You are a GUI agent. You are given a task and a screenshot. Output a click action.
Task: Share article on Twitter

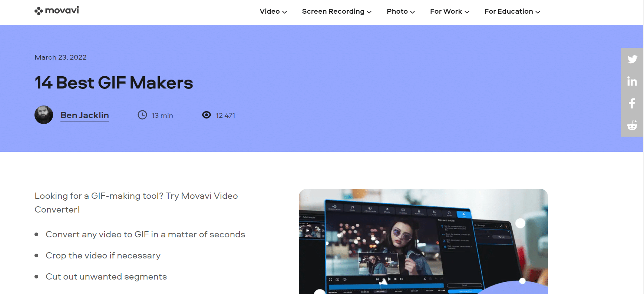tap(632, 59)
